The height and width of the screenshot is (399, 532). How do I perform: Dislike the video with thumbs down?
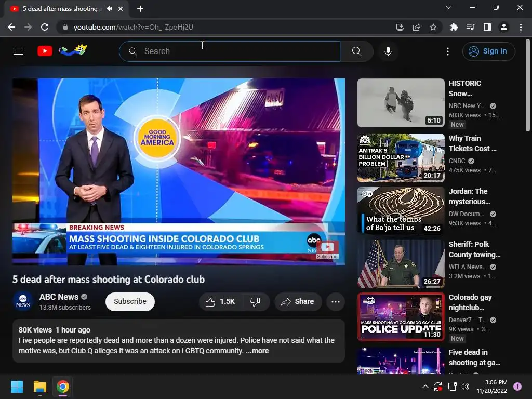(255, 302)
